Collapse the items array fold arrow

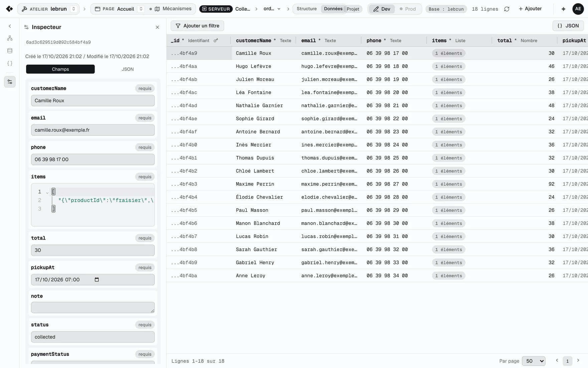pyautogui.click(x=47, y=192)
